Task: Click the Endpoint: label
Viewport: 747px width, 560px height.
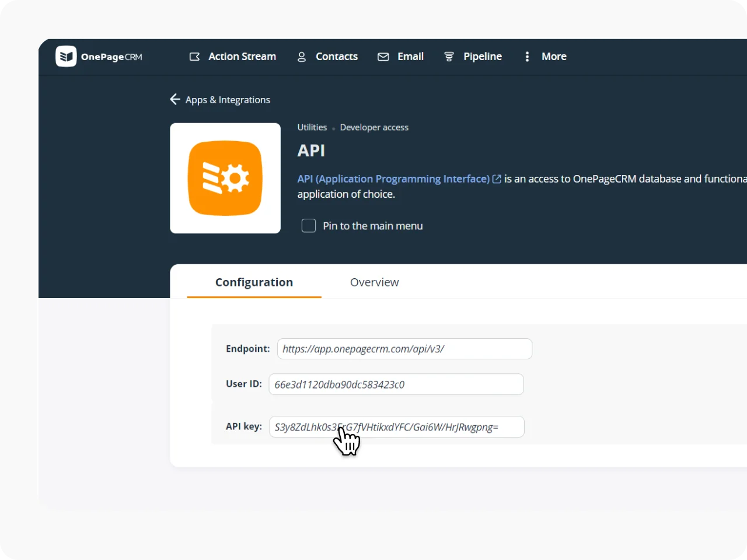Action: pyautogui.click(x=248, y=349)
